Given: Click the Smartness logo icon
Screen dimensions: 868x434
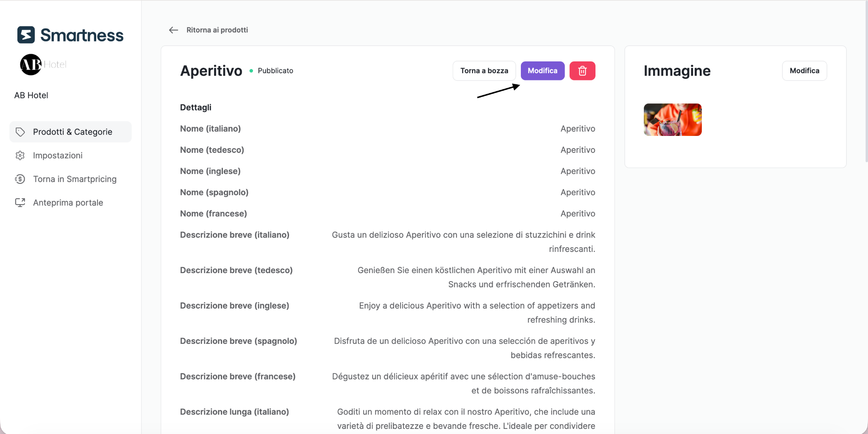Looking at the screenshot, I should tap(26, 35).
